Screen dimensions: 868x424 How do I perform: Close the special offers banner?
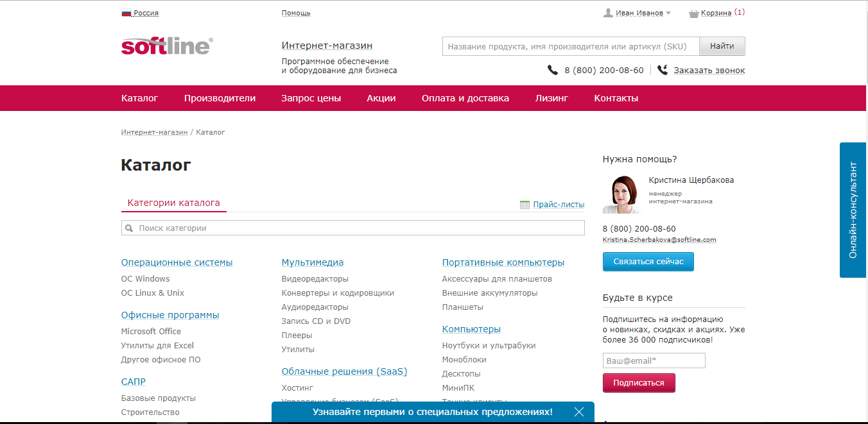(x=579, y=412)
